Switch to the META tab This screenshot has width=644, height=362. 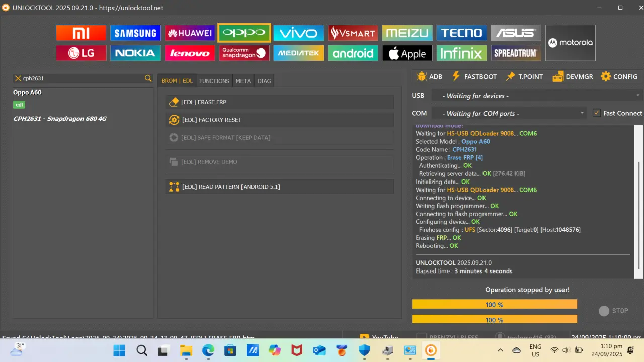pos(243,81)
